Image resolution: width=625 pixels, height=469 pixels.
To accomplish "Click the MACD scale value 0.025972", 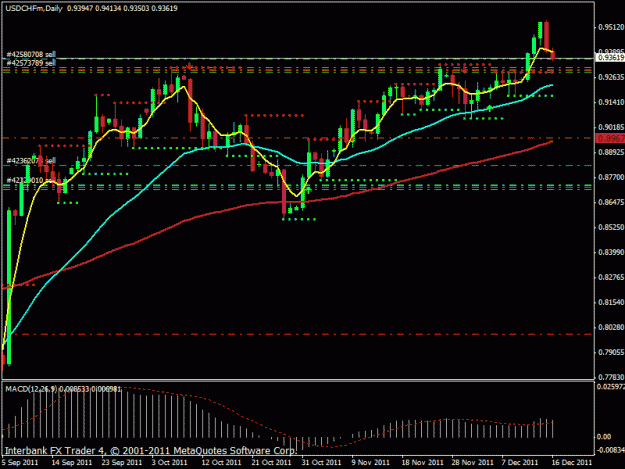I will coord(611,387).
